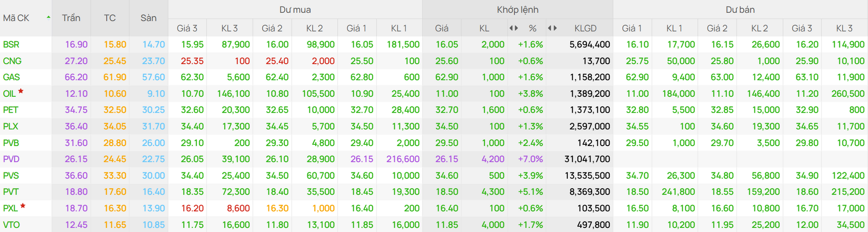The height and width of the screenshot is (232, 868).
Task: Toggle the arrows left of % header
Action: 514,28
